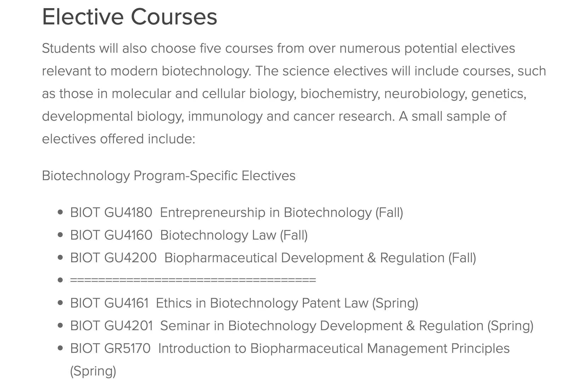Click "(Fall)" after Biotechnology Law

(294, 235)
